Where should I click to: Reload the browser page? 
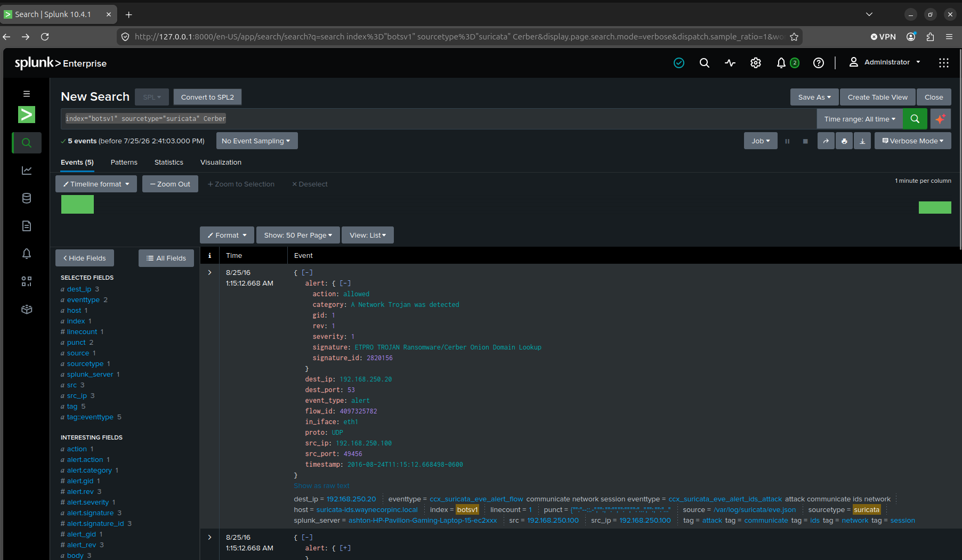[45, 37]
